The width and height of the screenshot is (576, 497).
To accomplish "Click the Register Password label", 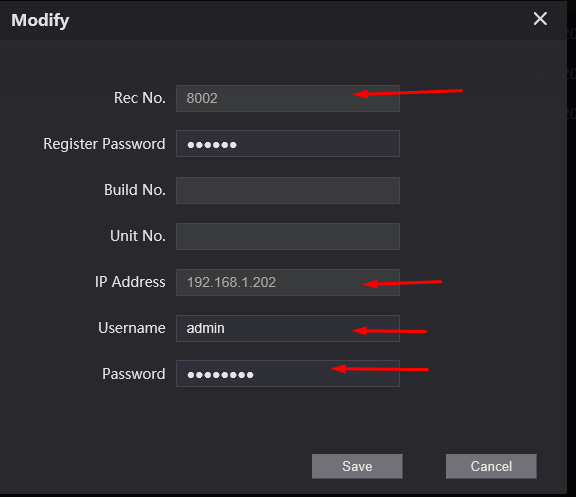I will [104, 144].
